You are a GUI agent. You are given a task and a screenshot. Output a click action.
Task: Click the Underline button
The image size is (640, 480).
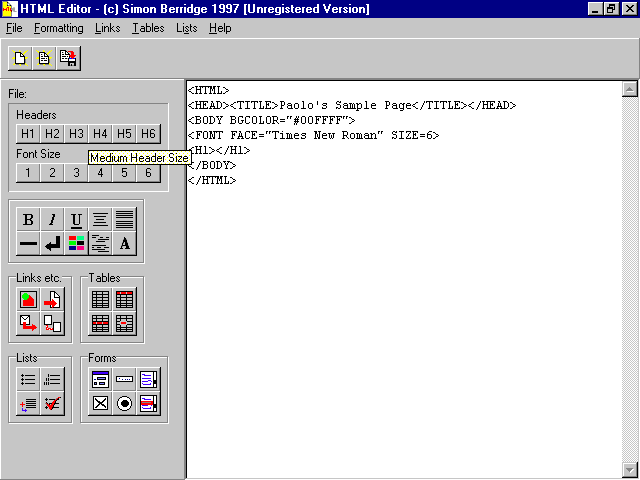76,220
